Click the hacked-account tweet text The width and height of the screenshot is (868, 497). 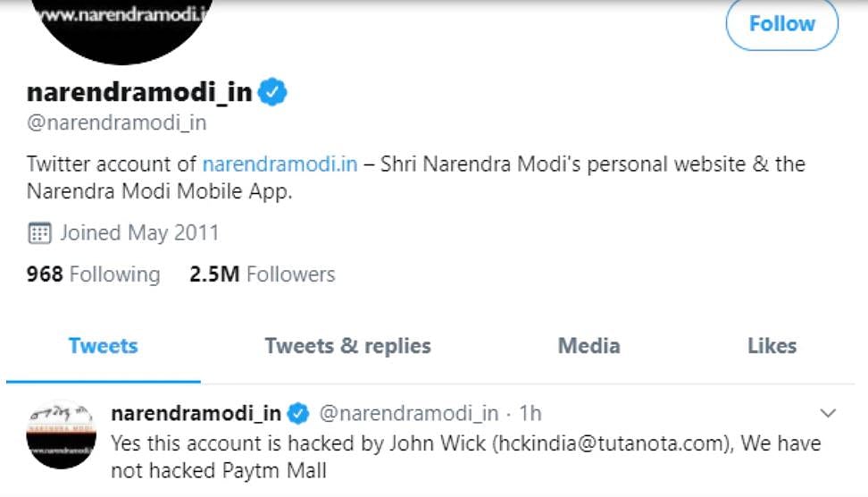click(x=464, y=456)
